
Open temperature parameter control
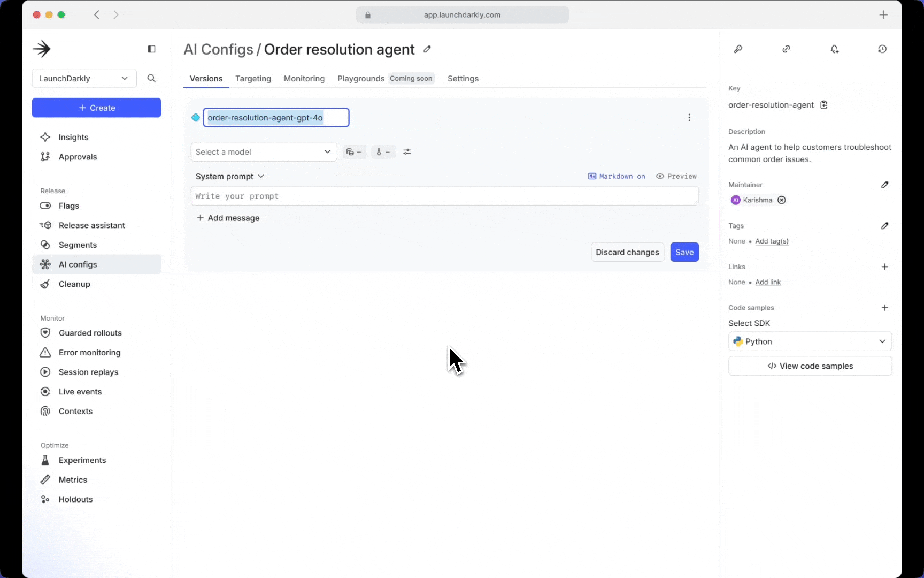coord(383,152)
